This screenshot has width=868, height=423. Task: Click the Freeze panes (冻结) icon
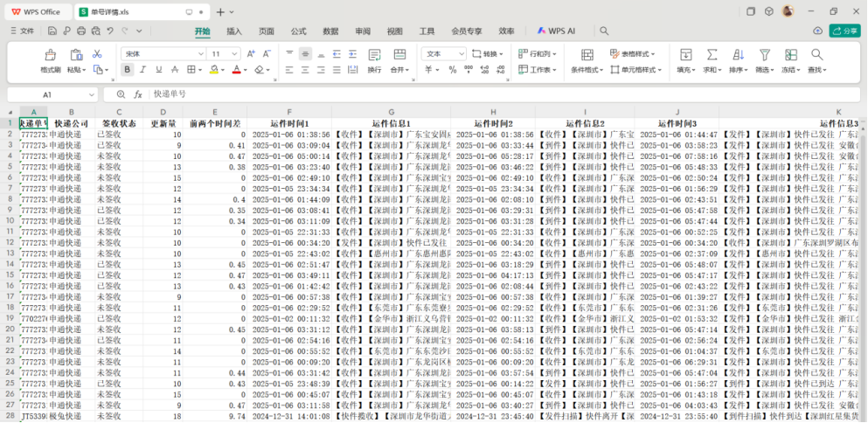point(790,55)
